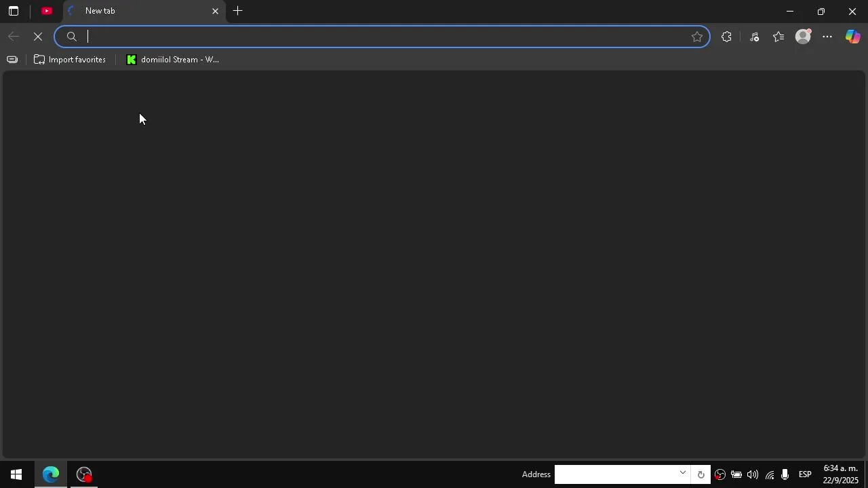Open Import favorites
868x488 pixels.
tap(70, 60)
